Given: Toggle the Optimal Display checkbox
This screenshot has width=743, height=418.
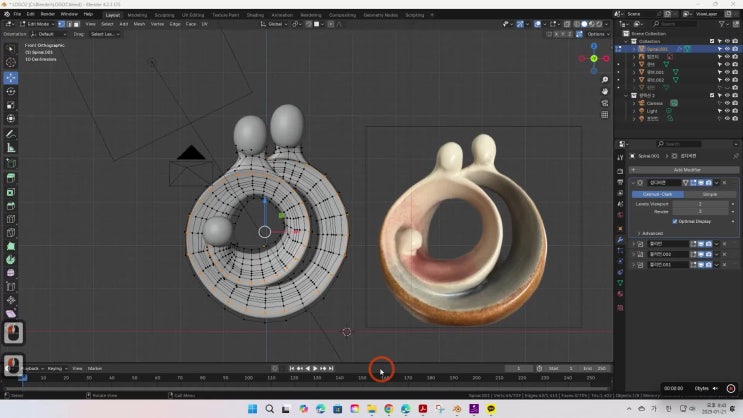Looking at the screenshot, I should pos(675,221).
